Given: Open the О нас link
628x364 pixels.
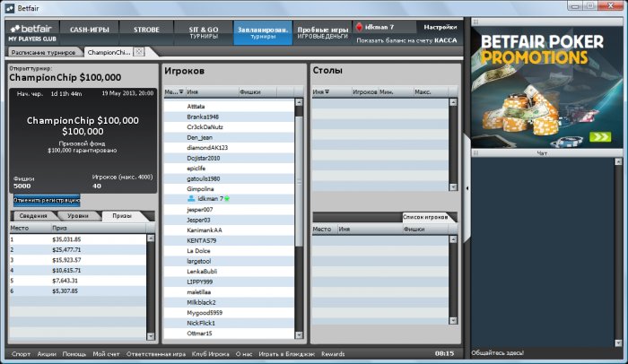Looking at the screenshot, I should click(244, 353).
